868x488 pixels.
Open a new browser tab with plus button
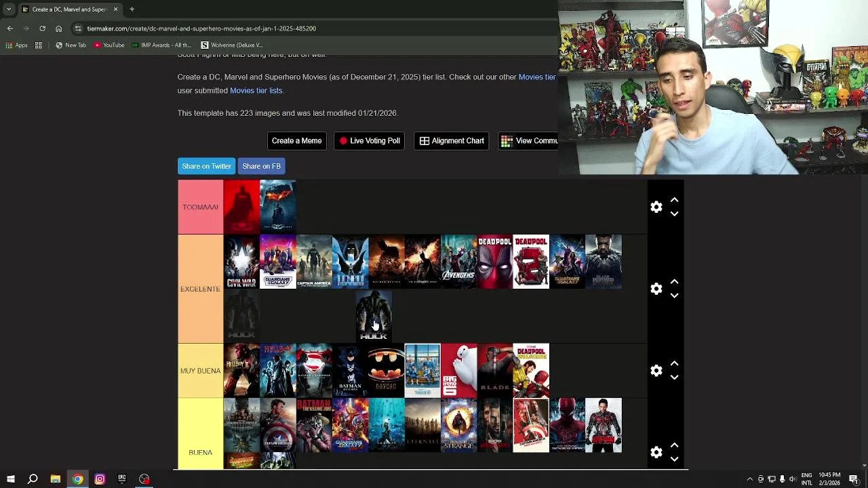(132, 9)
